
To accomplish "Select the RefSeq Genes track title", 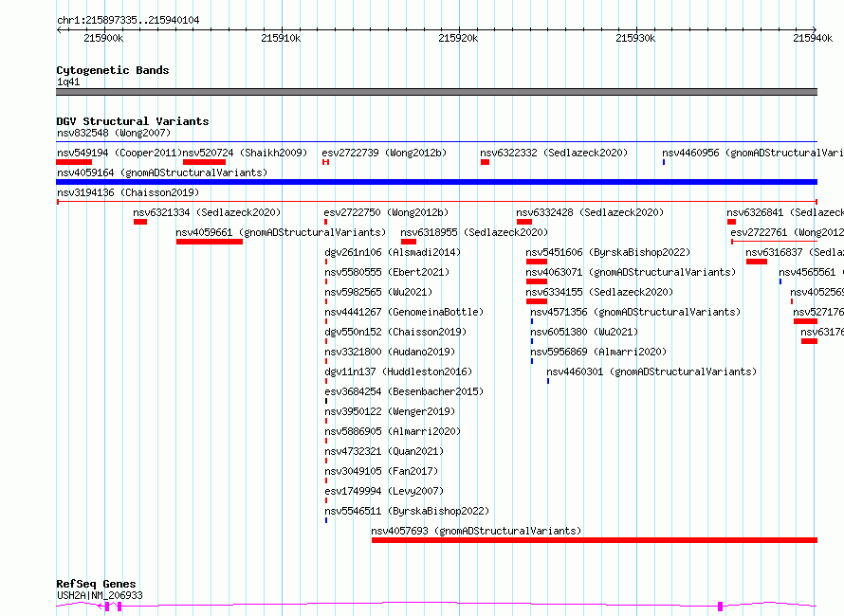I will coord(96,584).
